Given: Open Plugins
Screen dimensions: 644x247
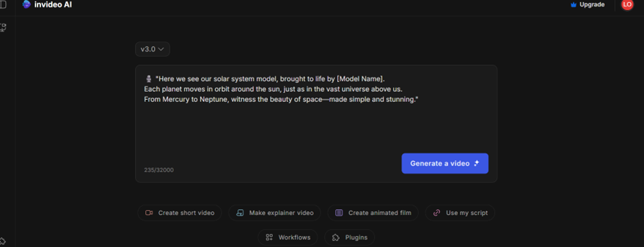Looking at the screenshot, I should (x=349, y=237).
